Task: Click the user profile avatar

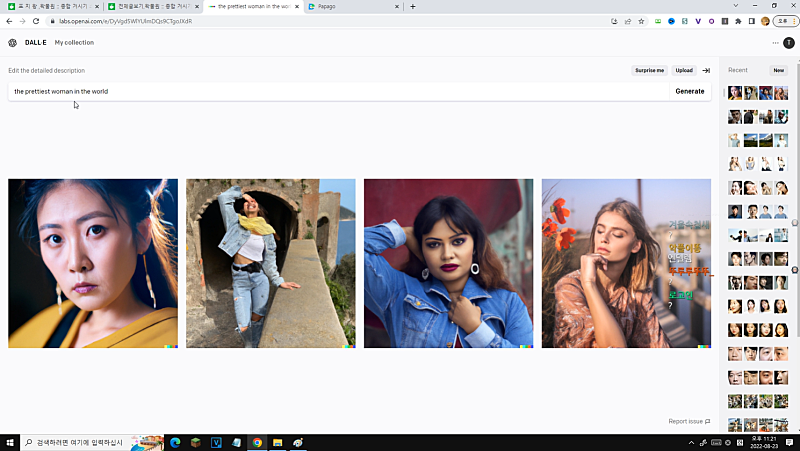Action: [x=789, y=43]
